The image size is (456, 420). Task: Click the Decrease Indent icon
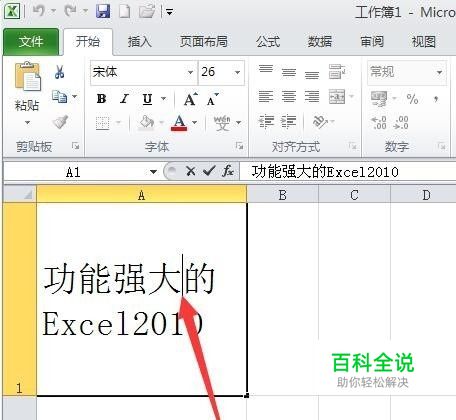[266, 122]
